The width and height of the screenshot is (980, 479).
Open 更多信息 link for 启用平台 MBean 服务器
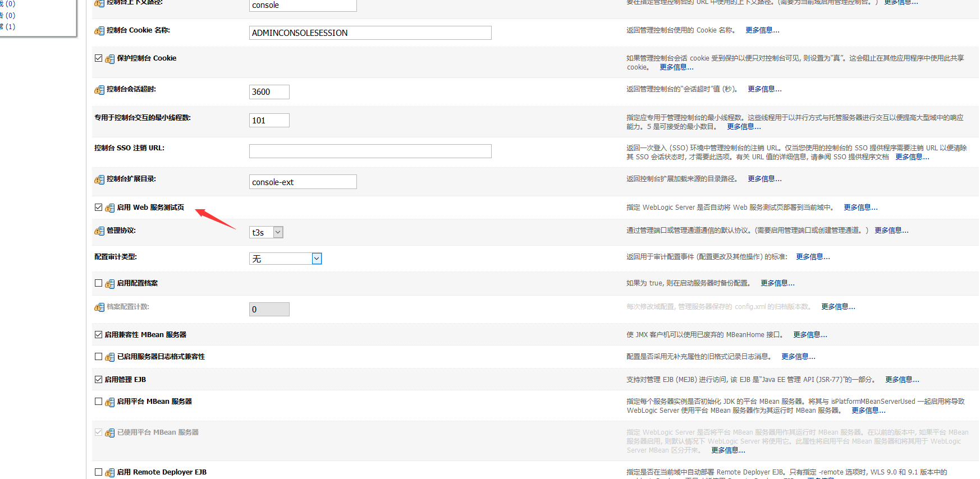click(868, 411)
